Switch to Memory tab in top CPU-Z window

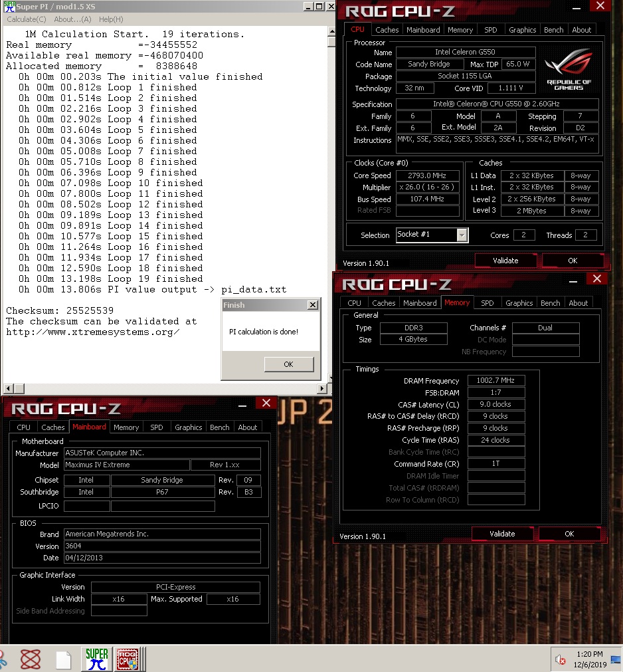coord(460,30)
